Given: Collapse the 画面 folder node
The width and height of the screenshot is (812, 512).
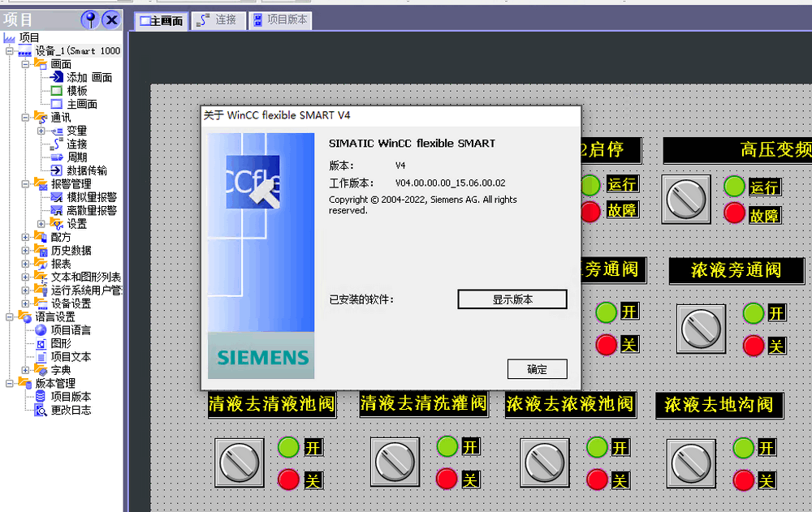Looking at the screenshot, I should point(25,64).
